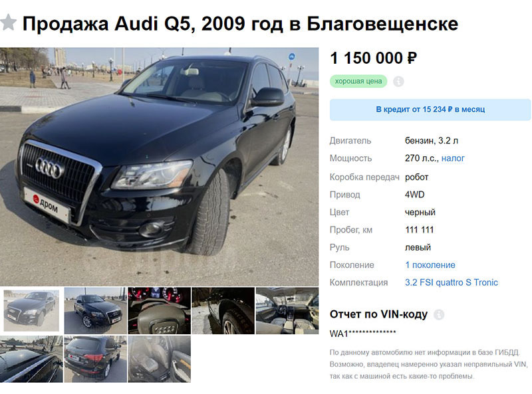This screenshot has height=394, width=532.
Task: Click the Продажа Audi Q5 listing title
Action: coord(240,24)
